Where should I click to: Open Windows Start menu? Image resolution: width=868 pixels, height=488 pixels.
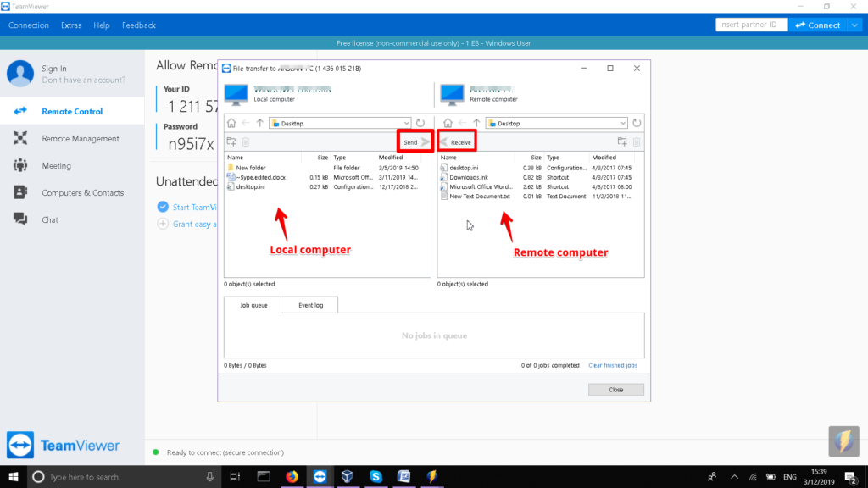click(x=14, y=476)
